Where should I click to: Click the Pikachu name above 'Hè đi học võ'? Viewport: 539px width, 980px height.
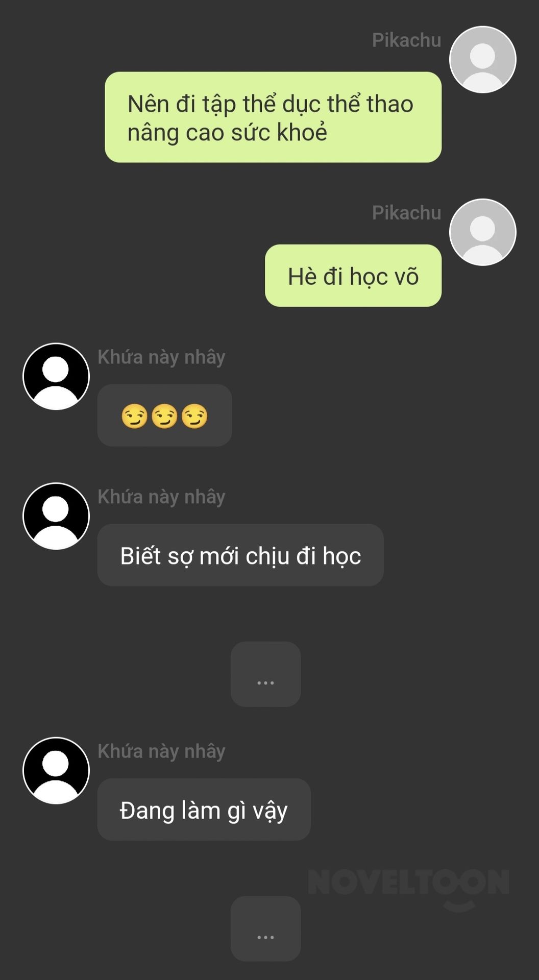click(x=406, y=213)
